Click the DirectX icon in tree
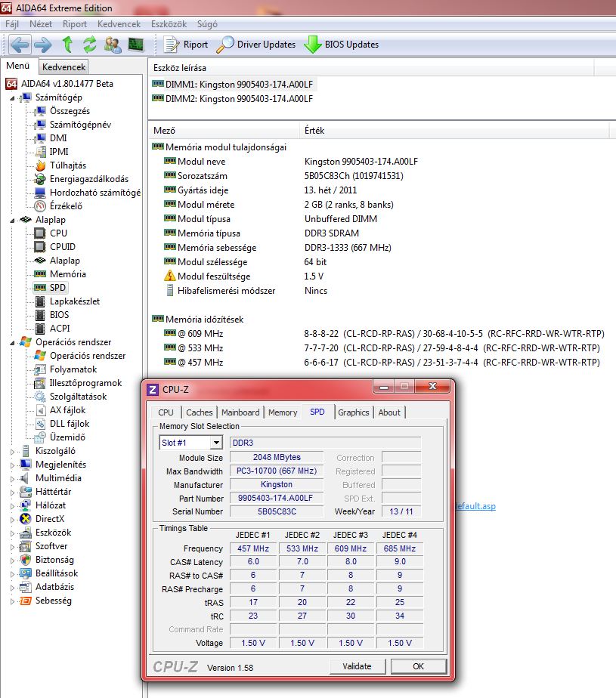616x698 pixels. (x=26, y=519)
